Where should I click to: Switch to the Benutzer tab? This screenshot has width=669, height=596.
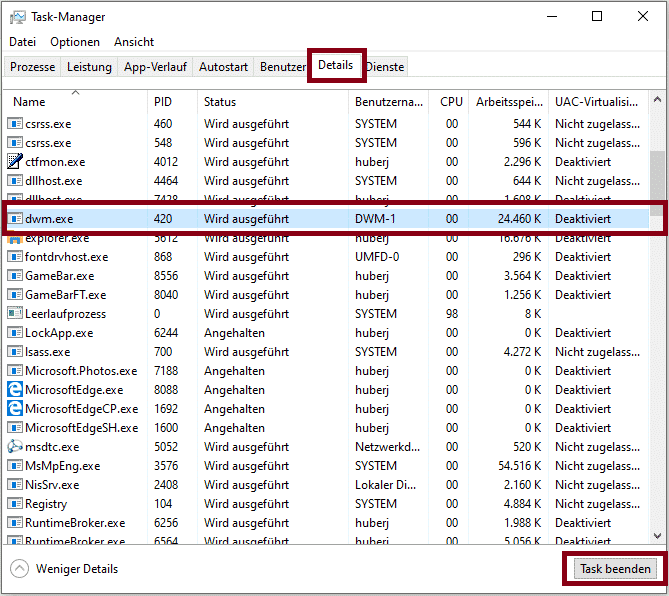click(282, 67)
